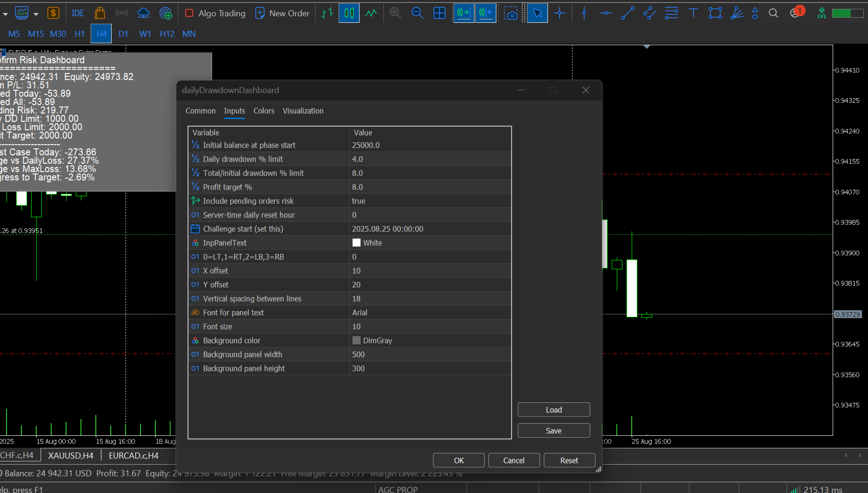Image resolution: width=868 pixels, height=493 pixels.
Task: Toggle Algo Trading on or off
Action: click(x=215, y=13)
